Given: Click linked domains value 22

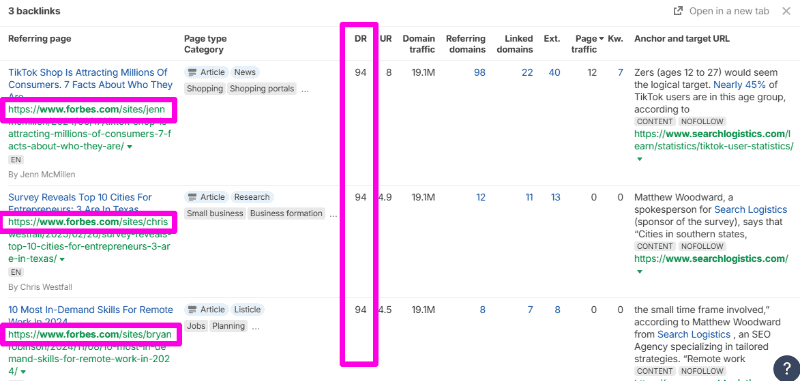Looking at the screenshot, I should click(527, 72).
